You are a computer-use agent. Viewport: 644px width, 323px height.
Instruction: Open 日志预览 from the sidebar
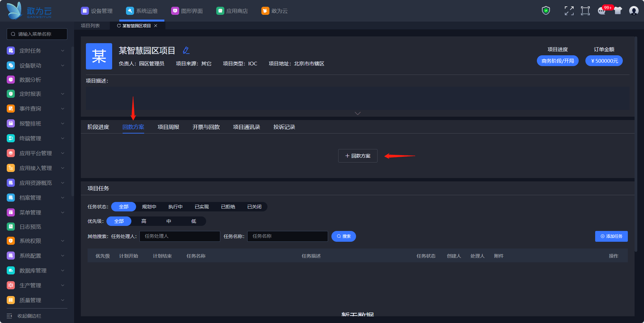[x=30, y=227]
